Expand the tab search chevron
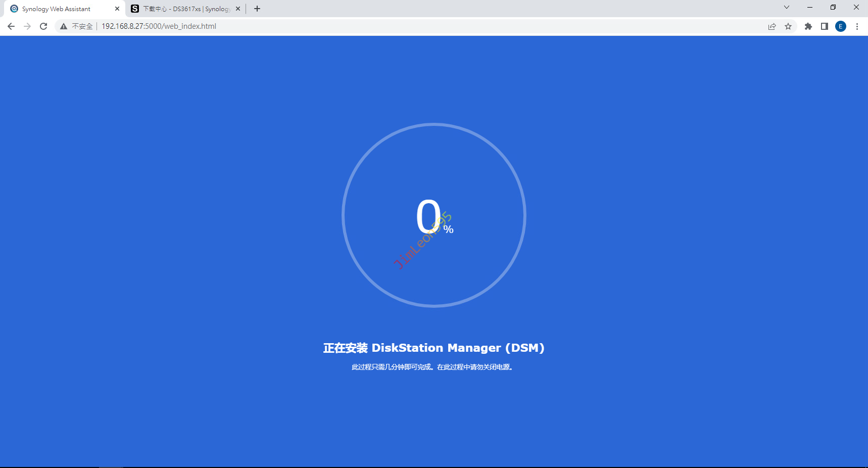The width and height of the screenshot is (868, 468). [787, 8]
